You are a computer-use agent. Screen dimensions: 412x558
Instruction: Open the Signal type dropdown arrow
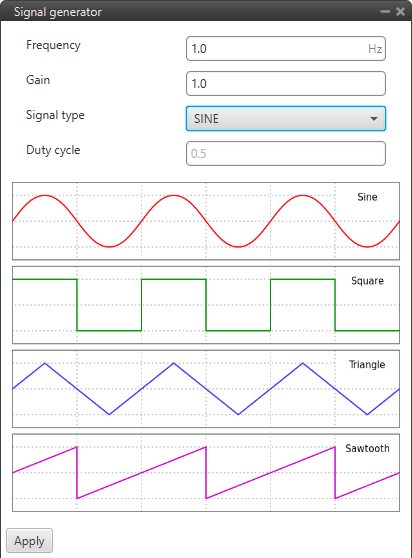[374, 119]
